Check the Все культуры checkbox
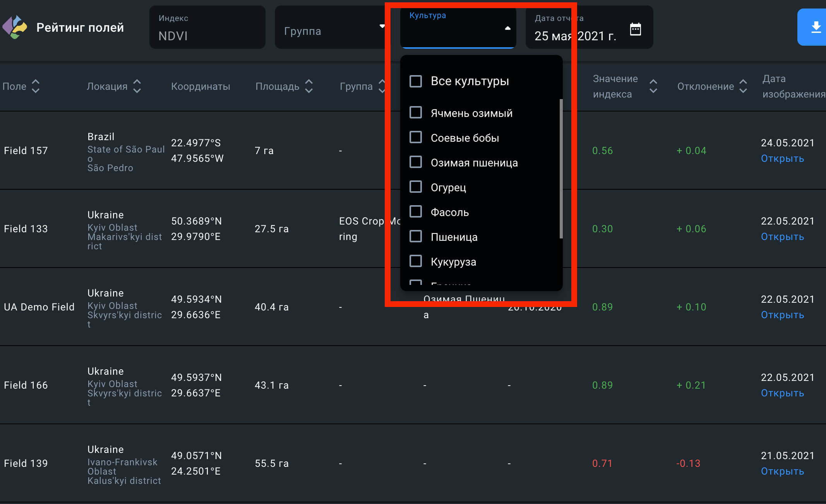Screen dimensions: 826x504 coord(416,81)
